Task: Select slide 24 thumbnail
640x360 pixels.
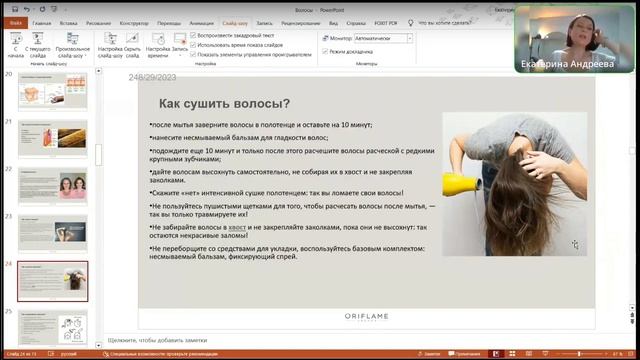Action: (x=53, y=281)
